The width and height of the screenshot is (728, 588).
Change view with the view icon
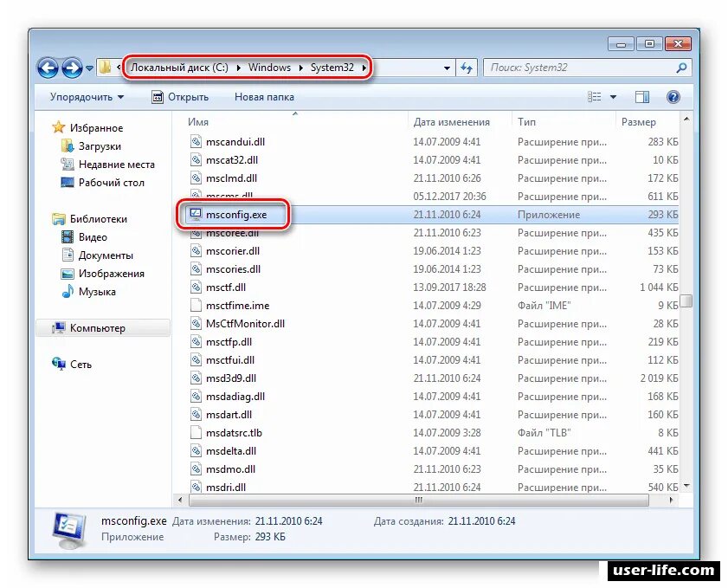(x=595, y=97)
